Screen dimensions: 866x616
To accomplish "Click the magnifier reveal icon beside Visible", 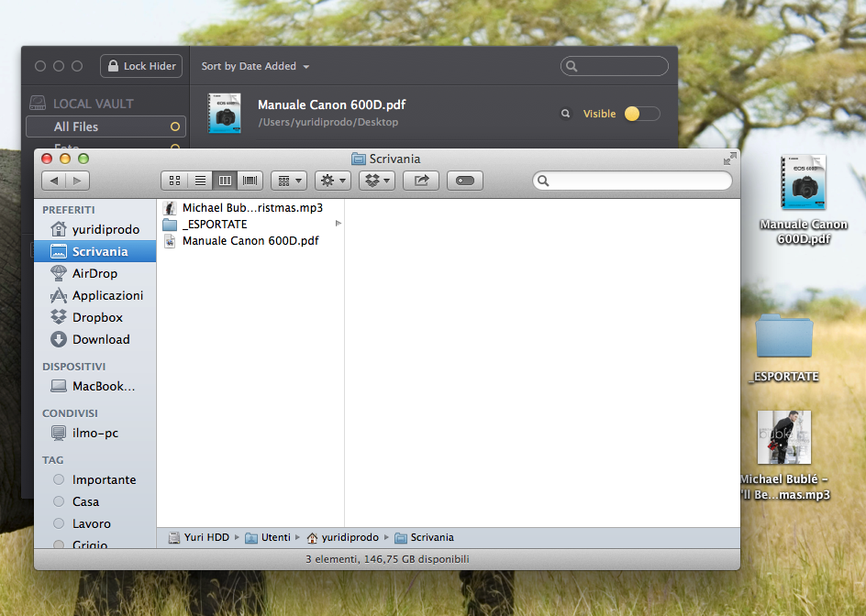I will pos(565,114).
